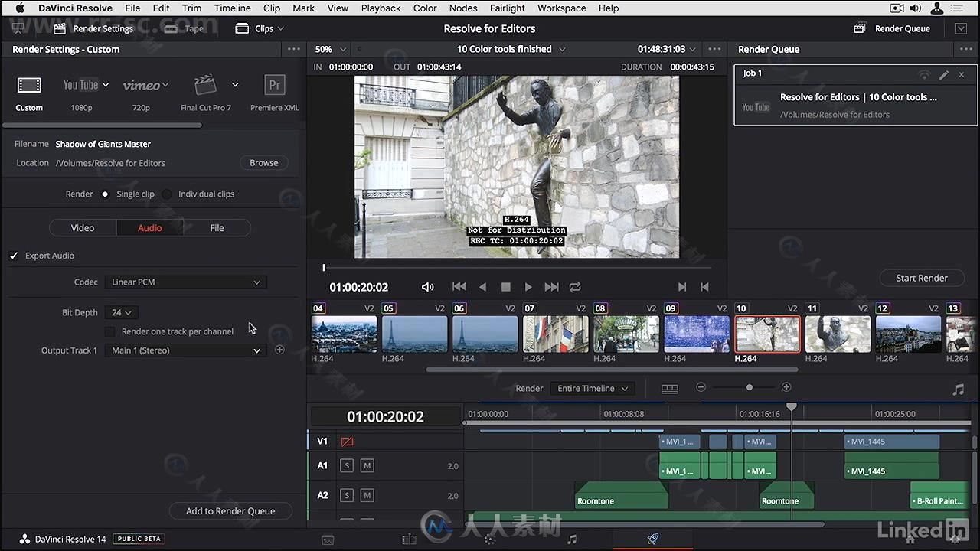Add another output track plus icon
The height and width of the screenshot is (551, 980).
pyautogui.click(x=279, y=350)
